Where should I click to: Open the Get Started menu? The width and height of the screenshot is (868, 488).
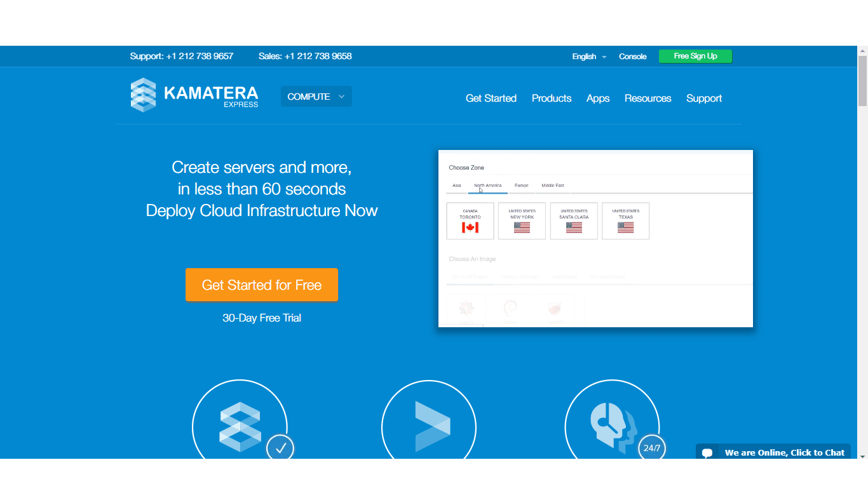coord(491,98)
